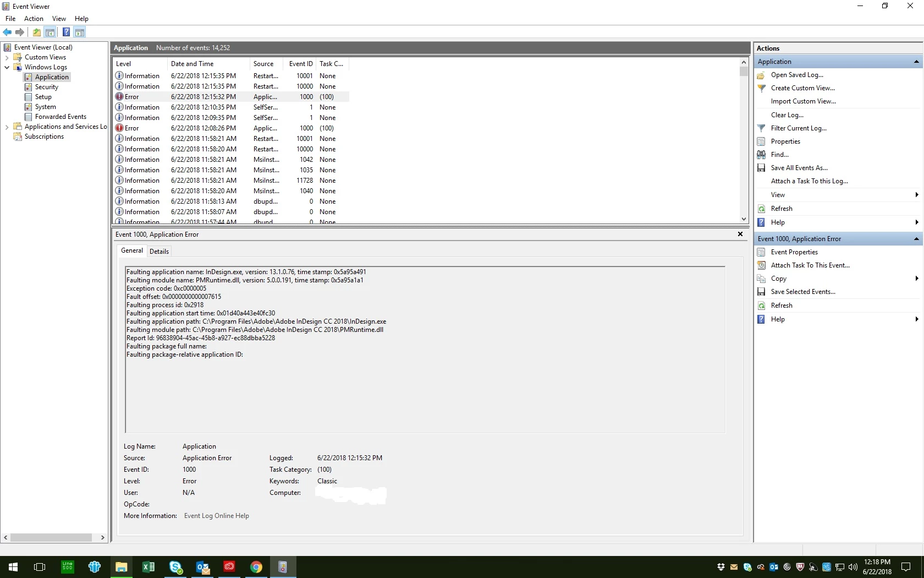Open Outlook from the taskbar
Viewport: 924px width, 578px height.
[202, 567]
